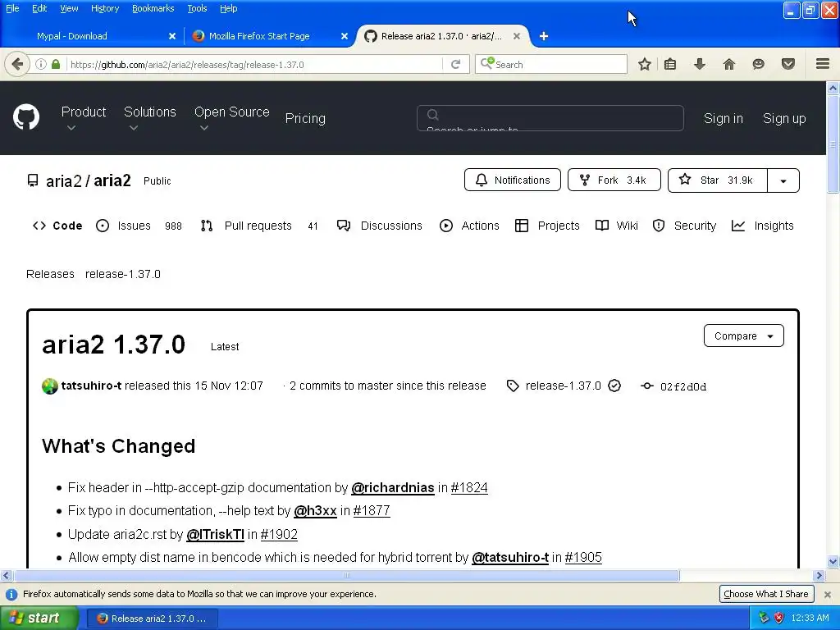Click the Hello chat smiley icon
This screenshot has height=630, width=840.
pyautogui.click(x=758, y=64)
